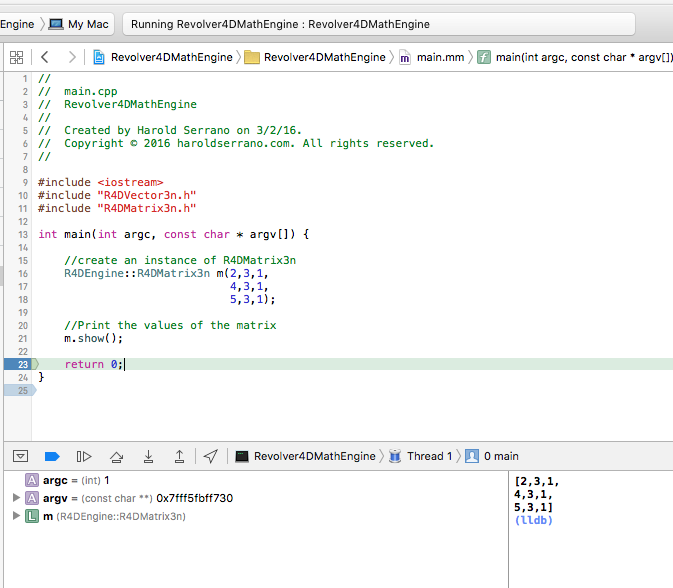The image size is (673, 588).
Task: Open Revolver4DMathEngine project in jump bar
Action: (172, 57)
